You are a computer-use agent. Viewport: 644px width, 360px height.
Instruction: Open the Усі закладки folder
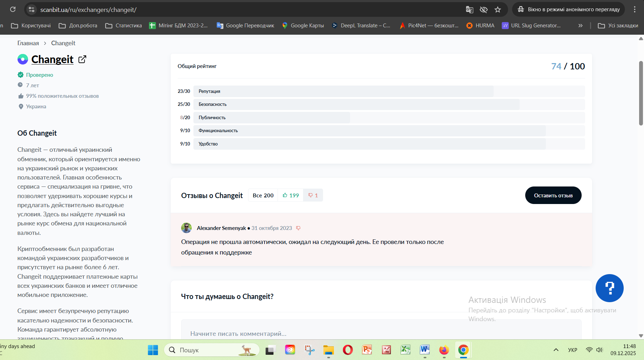pos(618,26)
